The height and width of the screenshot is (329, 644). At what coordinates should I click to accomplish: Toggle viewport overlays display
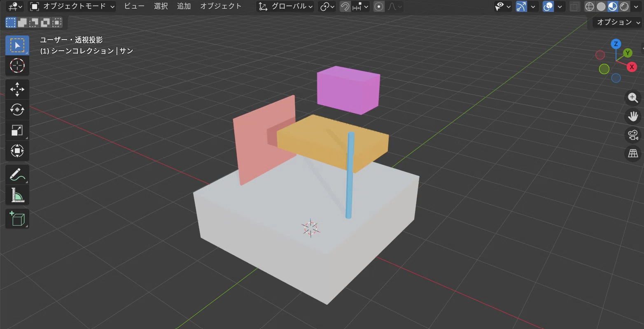tap(548, 7)
